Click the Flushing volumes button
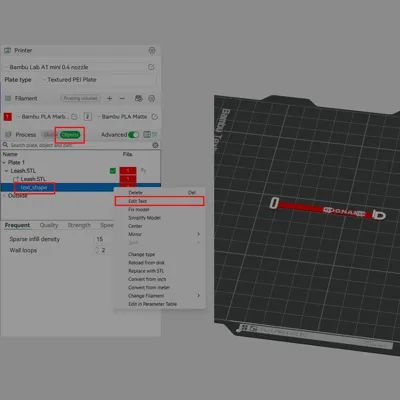This screenshot has height=400, width=400. [x=81, y=98]
